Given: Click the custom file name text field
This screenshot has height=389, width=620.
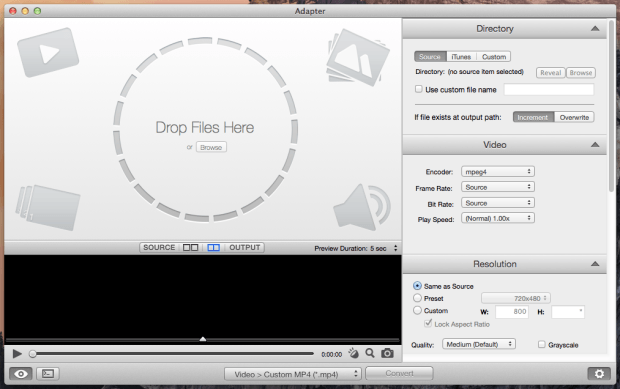Looking at the screenshot, I should 549,89.
